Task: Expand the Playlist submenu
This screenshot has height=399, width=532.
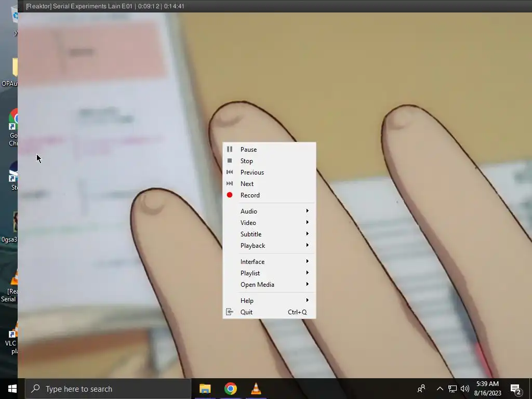Action: coord(270,273)
